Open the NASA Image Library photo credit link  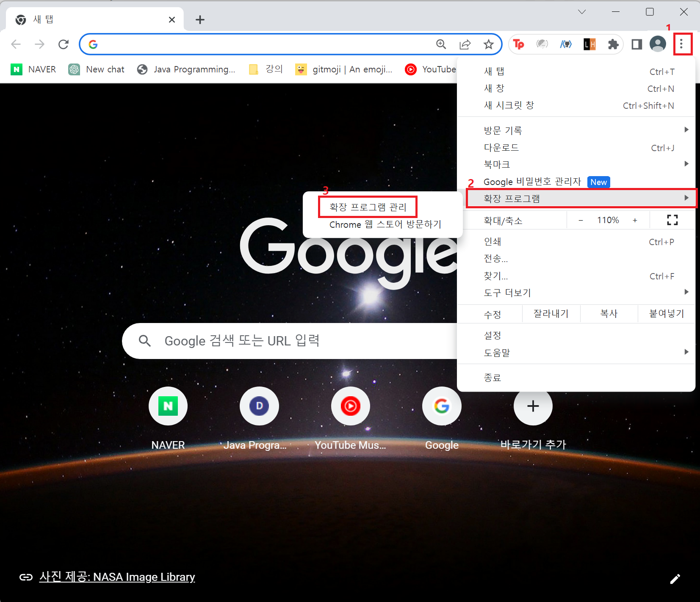click(x=117, y=577)
